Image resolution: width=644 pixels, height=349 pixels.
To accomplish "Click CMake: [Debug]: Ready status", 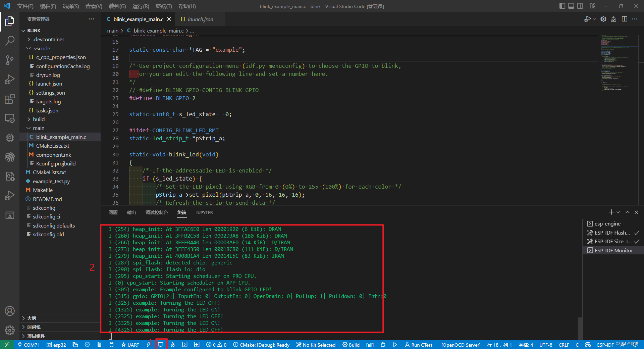I will [x=261, y=345].
